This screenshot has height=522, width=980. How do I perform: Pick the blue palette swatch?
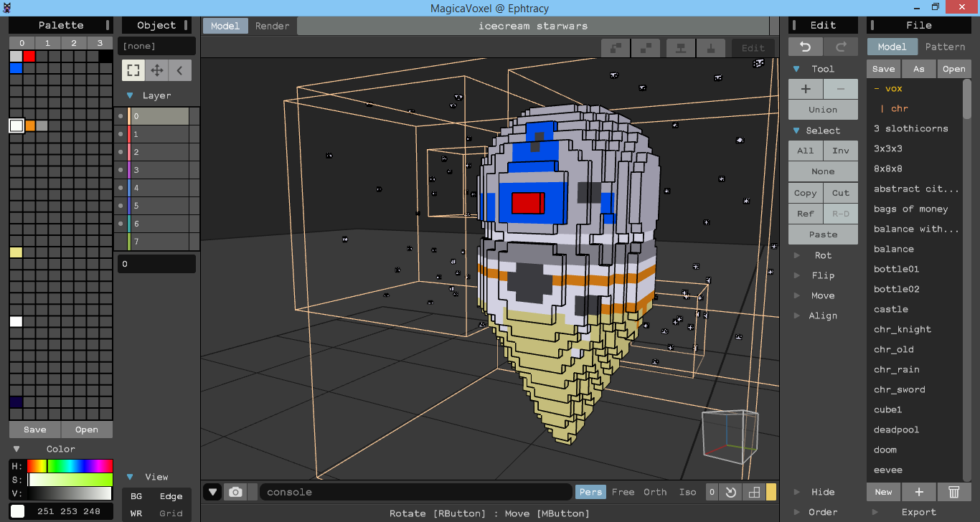click(x=16, y=68)
